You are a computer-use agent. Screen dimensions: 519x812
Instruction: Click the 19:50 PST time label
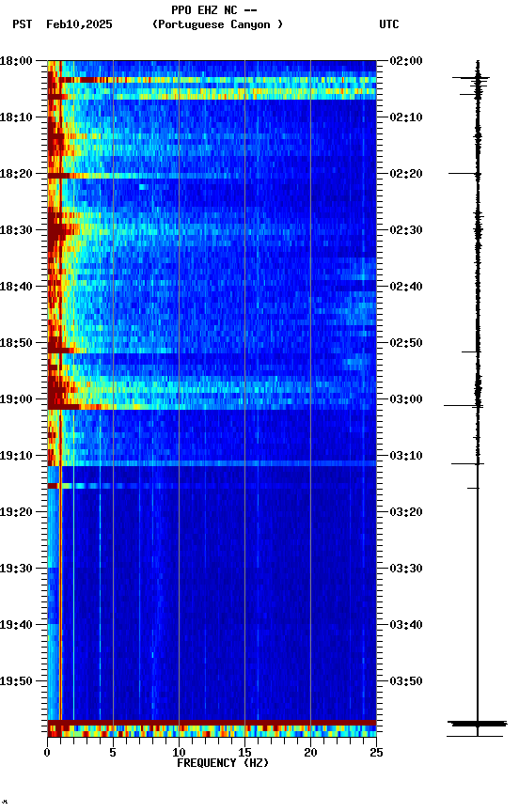pos(16,681)
